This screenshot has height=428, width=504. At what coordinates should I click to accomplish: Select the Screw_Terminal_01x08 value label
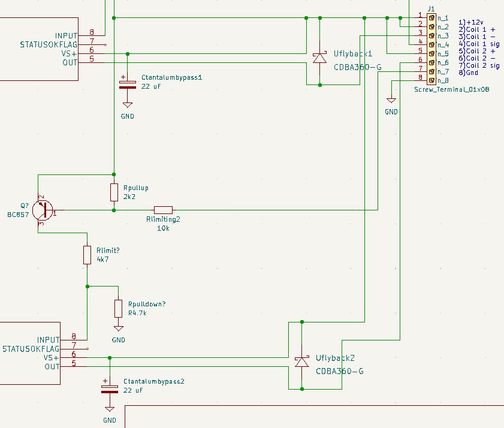coord(451,89)
